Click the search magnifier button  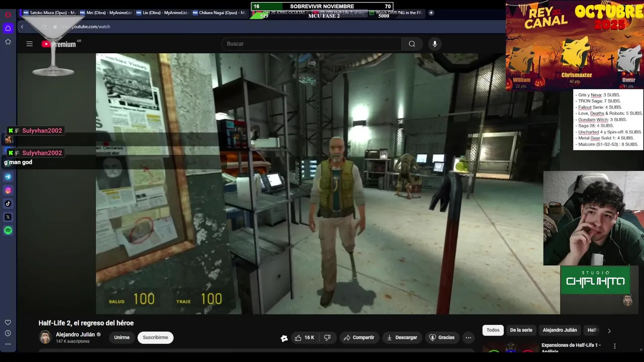click(412, 44)
